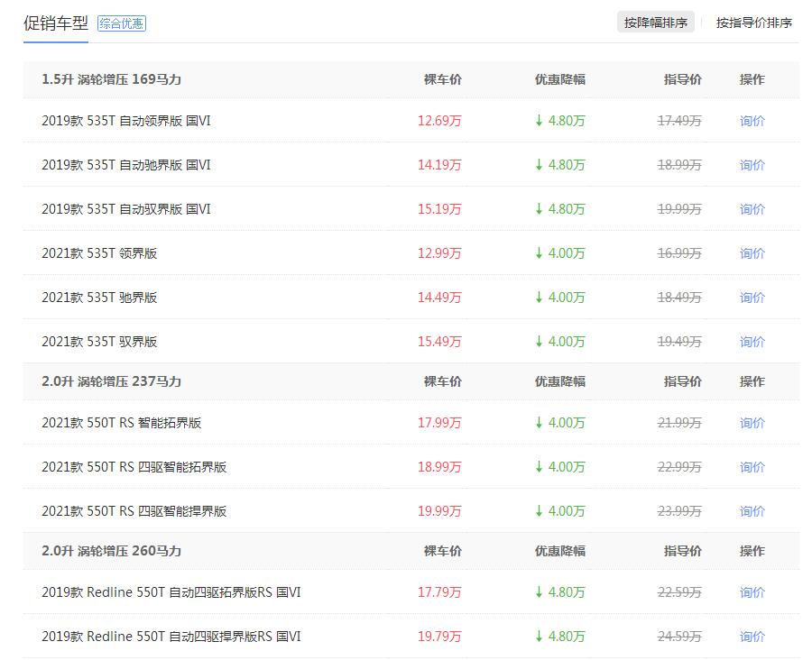The width and height of the screenshot is (812, 660).
Task: Click 4.80万 discount for Redline 自动四驱捍界版RS
Action: pyautogui.click(x=560, y=637)
